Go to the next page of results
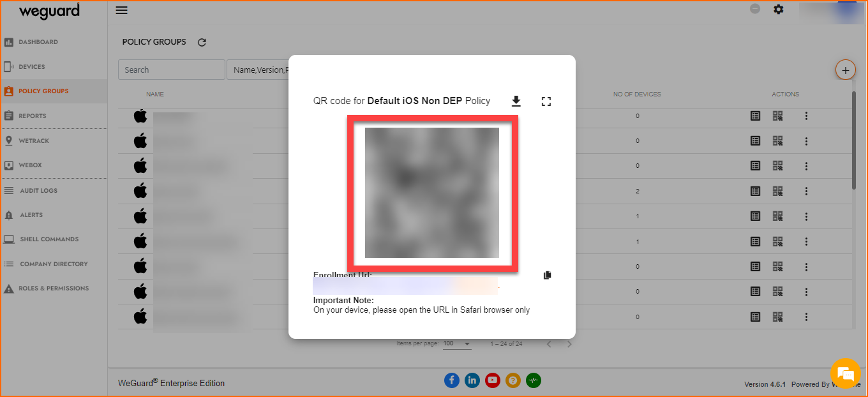 (569, 344)
